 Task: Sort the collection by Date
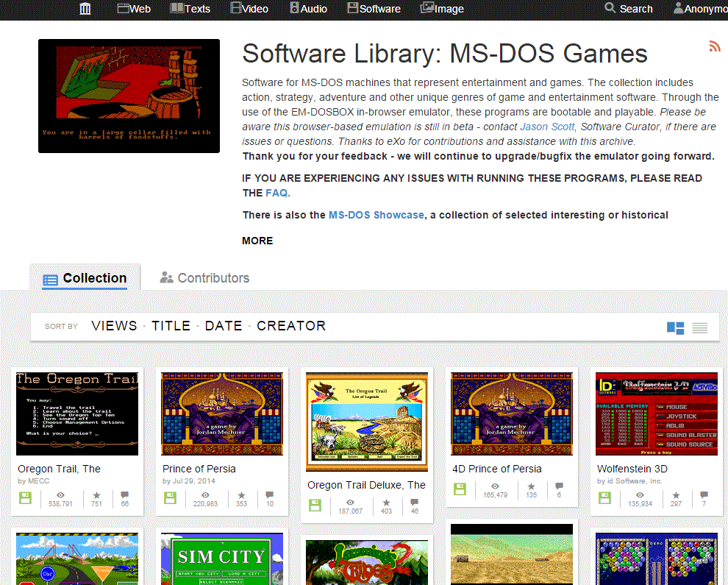click(224, 326)
